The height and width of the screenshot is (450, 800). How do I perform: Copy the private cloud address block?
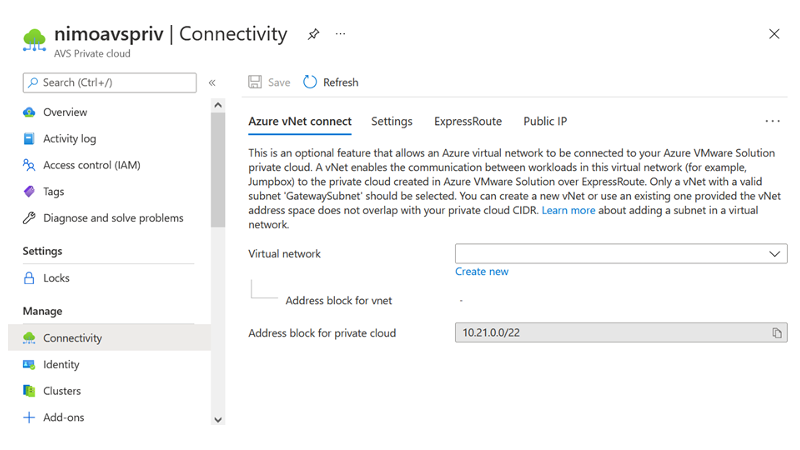[776, 333]
